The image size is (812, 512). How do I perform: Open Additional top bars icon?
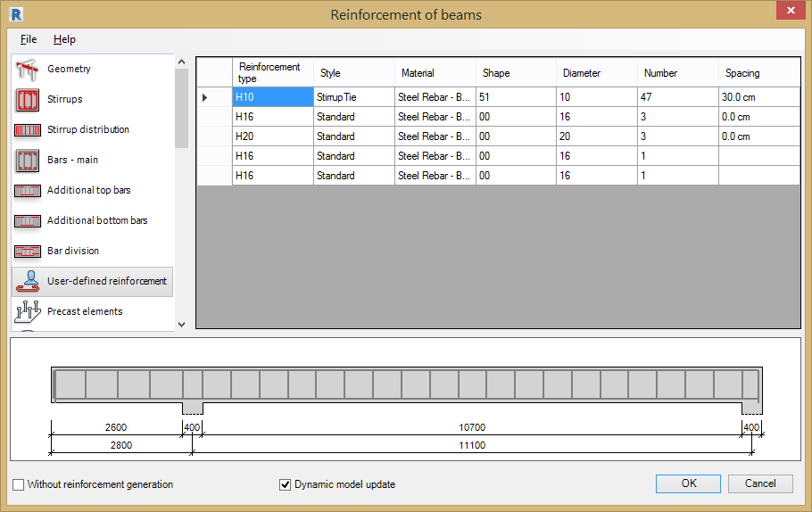[29, 191]
